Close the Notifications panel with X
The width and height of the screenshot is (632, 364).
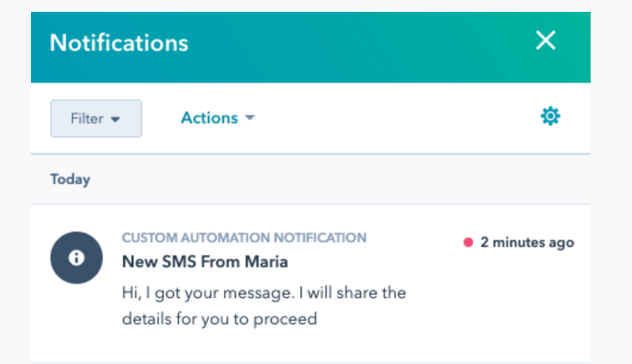pyautogui.click(x=545, y=40)
